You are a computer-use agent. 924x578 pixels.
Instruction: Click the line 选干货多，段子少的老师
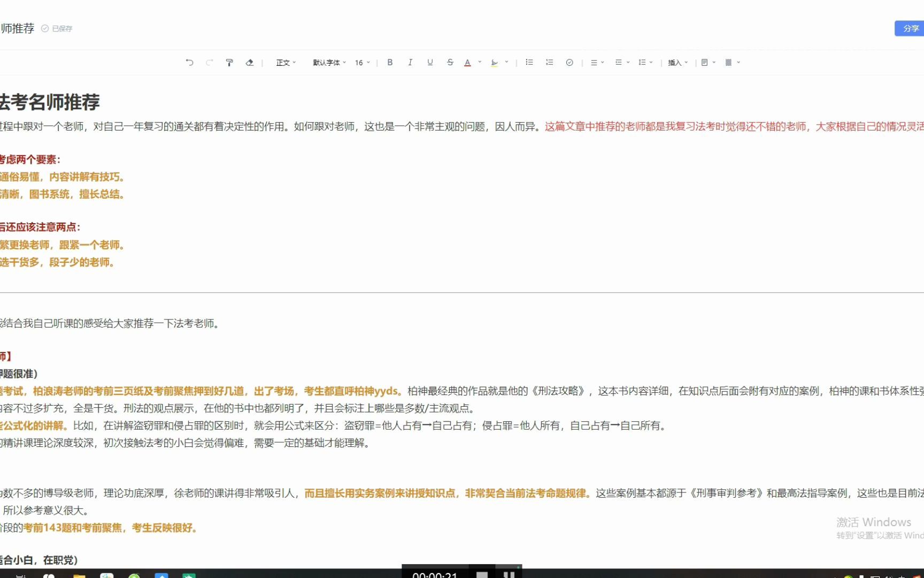click(57, 262)
